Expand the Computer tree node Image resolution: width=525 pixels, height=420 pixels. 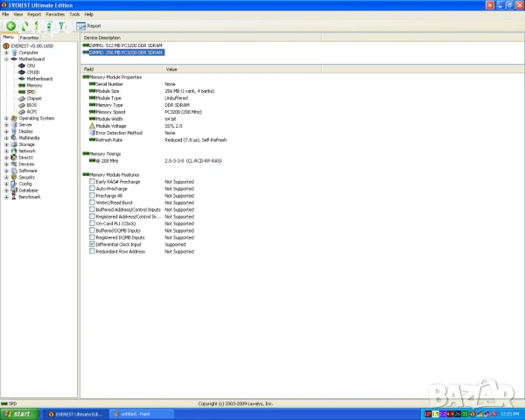(x=6, y=52)
